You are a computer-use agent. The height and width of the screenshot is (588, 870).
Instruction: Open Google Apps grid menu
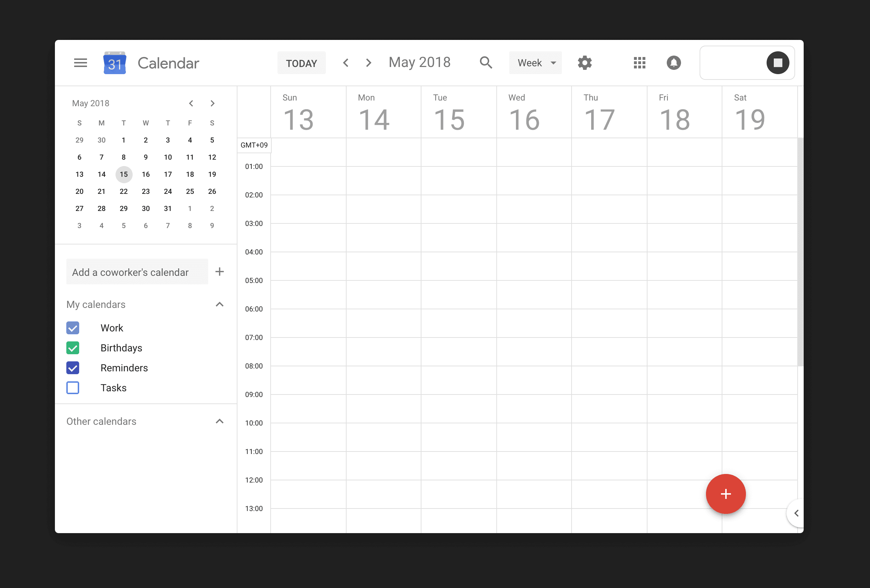click(x=640, y=63)
